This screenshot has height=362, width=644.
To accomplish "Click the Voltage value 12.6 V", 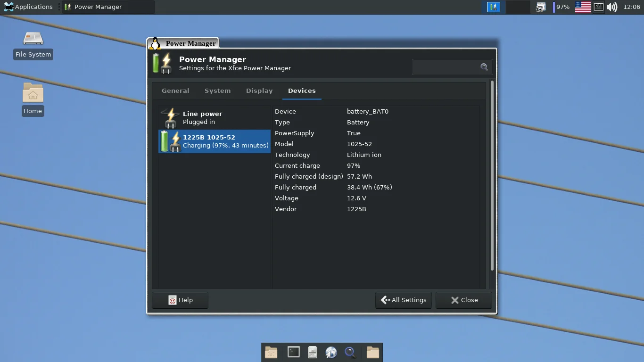I will 356,198.
